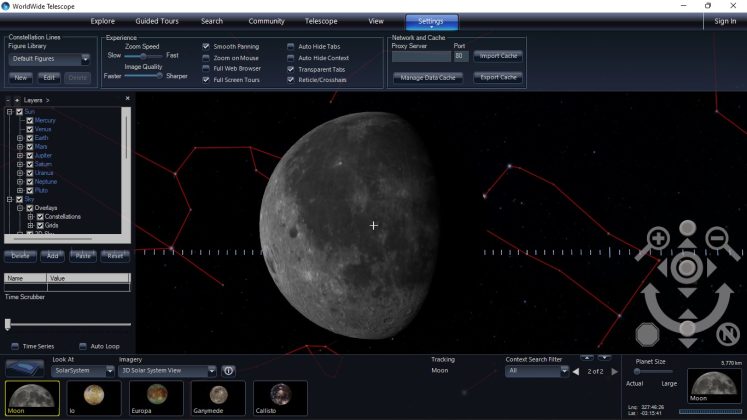This screenshot has width=747, height=420.
Task: Open the Search tab
Action: pos(212,21)
